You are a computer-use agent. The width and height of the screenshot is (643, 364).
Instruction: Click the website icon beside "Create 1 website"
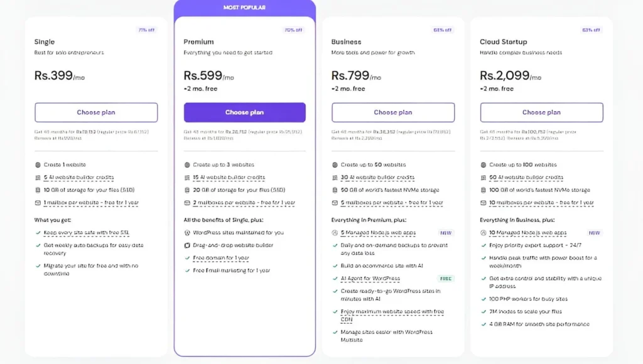(x=38, y=164)
